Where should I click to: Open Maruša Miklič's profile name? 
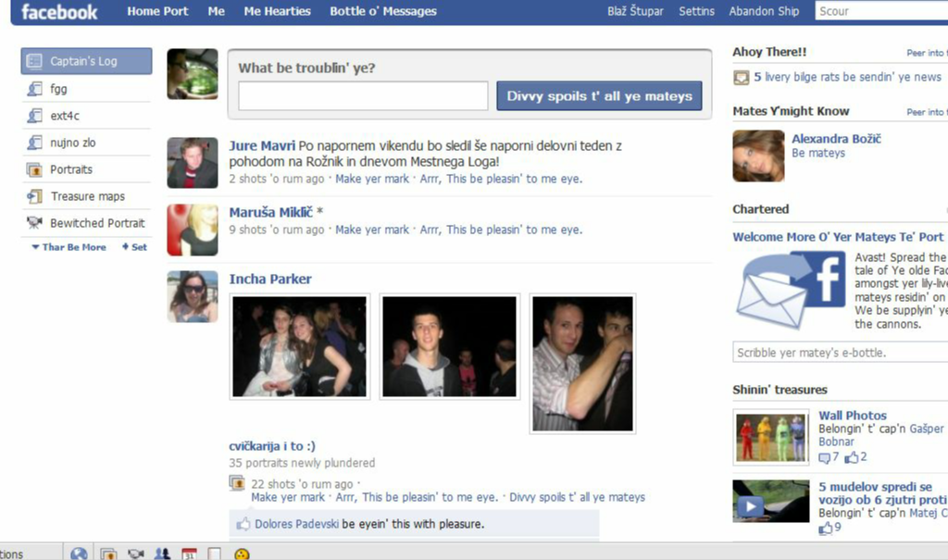point(271,212)
